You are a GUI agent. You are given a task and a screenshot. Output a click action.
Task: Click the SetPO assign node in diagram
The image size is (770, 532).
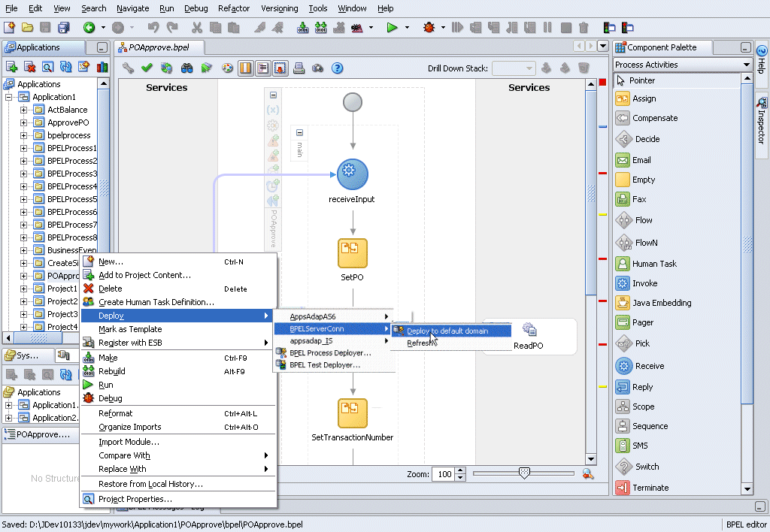point(352,252)
